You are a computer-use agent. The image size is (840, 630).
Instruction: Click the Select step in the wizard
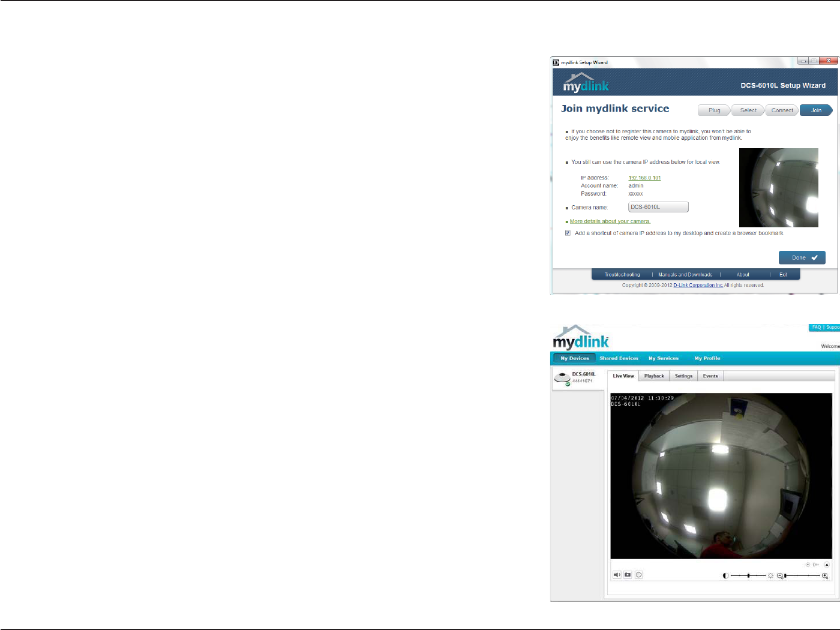click(x=748, y=110)
